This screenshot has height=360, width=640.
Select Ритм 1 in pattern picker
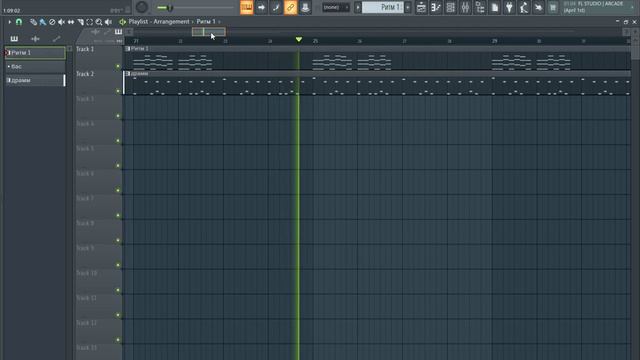pos(35,53)
